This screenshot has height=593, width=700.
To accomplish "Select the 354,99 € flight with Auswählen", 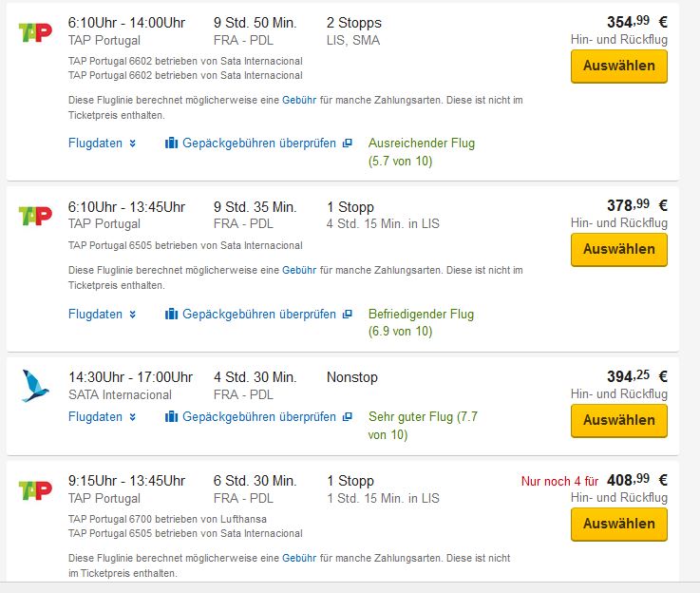I will click(x=618, y=67).
